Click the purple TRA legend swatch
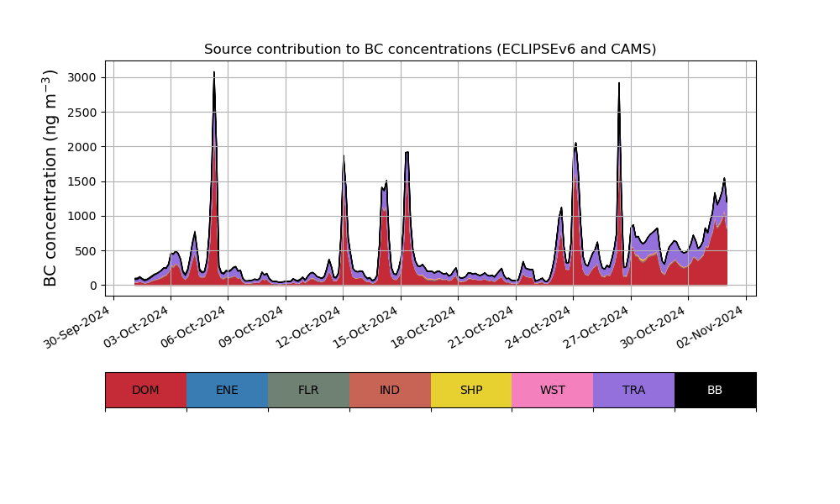The height and width of the screenshot is (504, 840). point(634,390)
